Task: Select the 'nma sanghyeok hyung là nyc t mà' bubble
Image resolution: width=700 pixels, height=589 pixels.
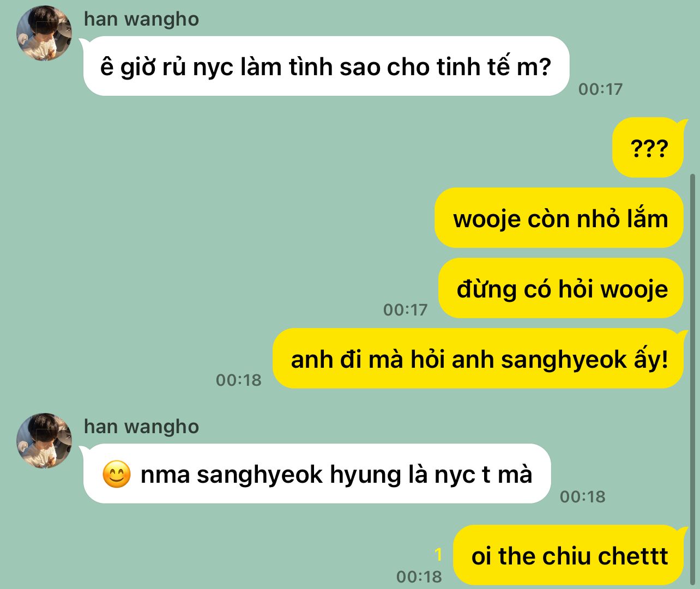Action: coord(317,473)
